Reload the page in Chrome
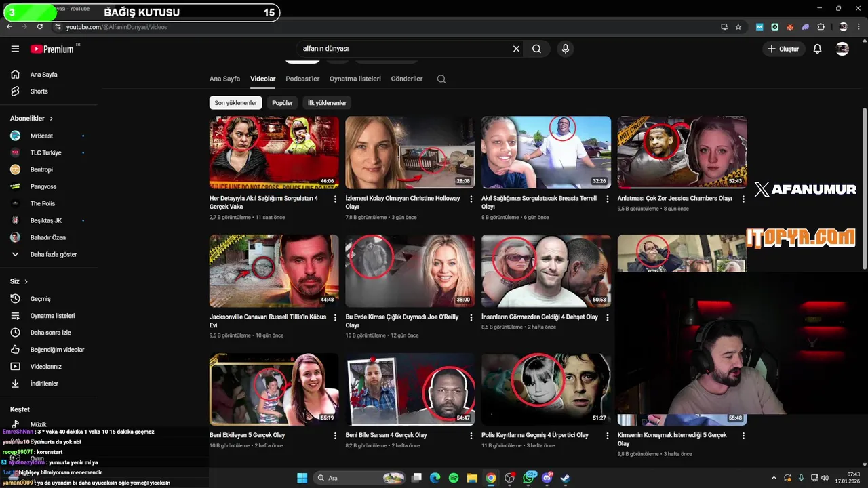 point(40,27)
